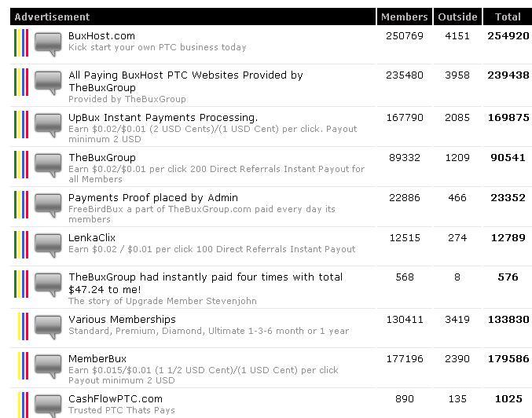Click the Outside column header
Viewport: 532px width, 418px height.
[457, 16]
